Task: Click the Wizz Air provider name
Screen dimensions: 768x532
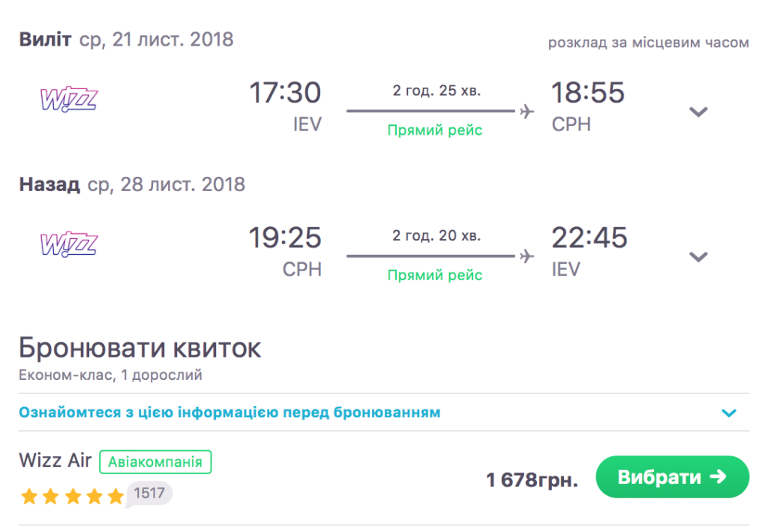Action: point(55,461)
